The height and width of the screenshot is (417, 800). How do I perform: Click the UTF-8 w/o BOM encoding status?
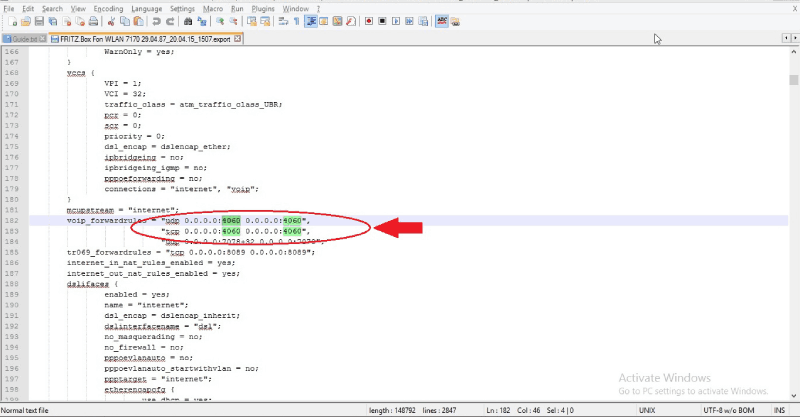[x=729, y=410]
